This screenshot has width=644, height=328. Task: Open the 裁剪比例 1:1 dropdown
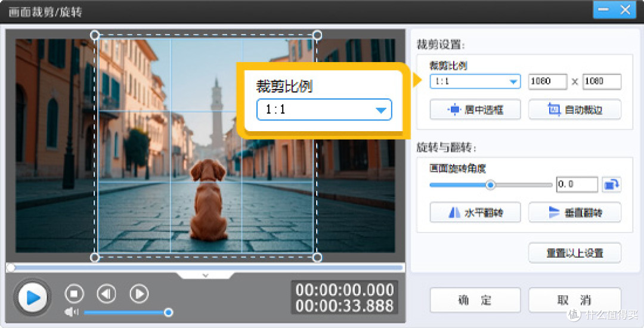[475, 81]
